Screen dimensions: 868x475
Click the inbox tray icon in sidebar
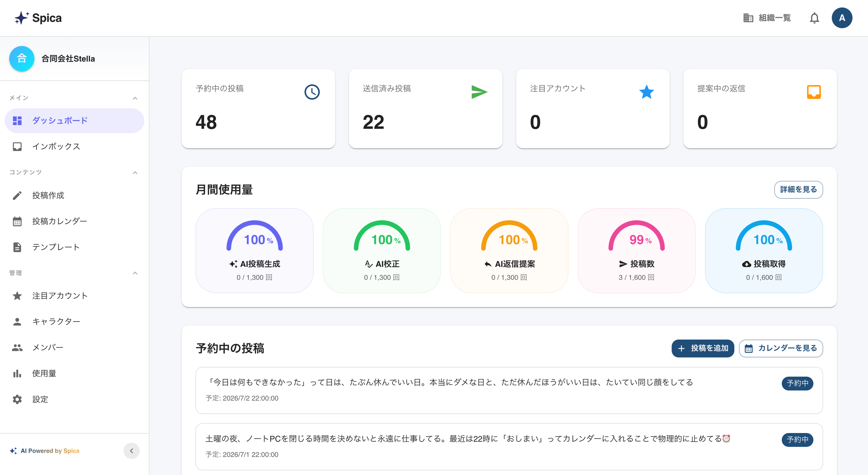(17, 146)
